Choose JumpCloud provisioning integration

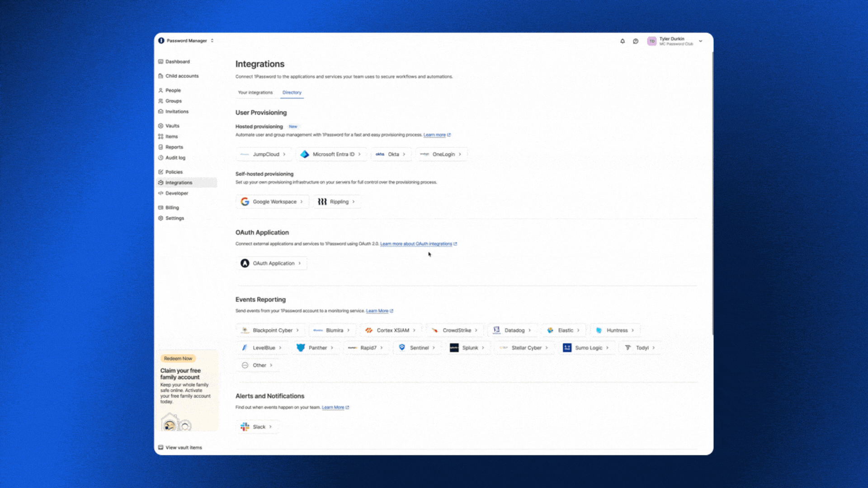pyautogui.click(x=264, y=154)
